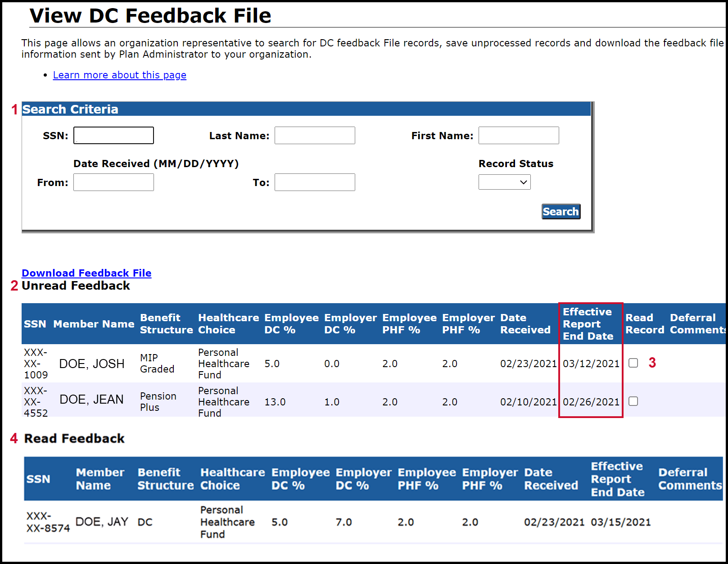728x564 pixels.
Task: Click the SSN search input field
Action: (113, 135)
